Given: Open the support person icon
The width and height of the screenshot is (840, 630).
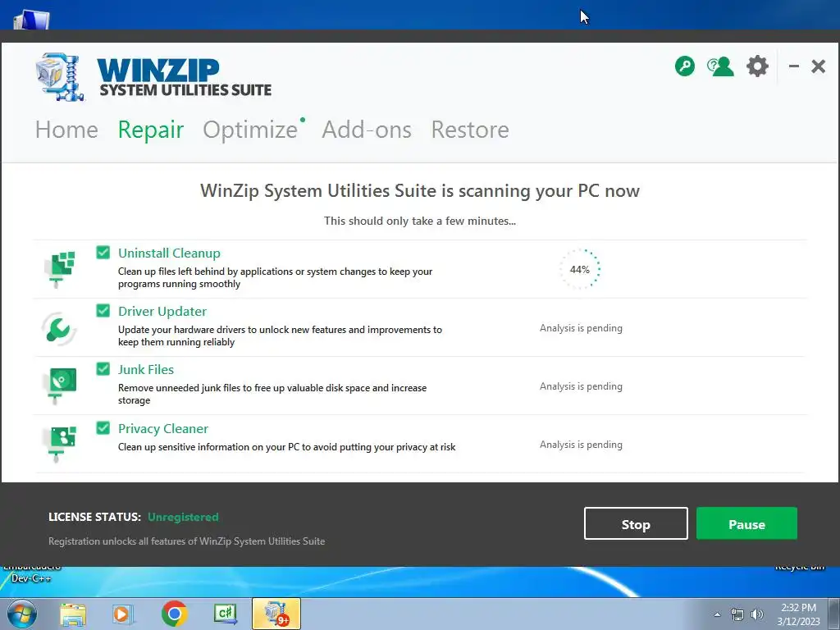Looking at the screenshot, I should pos(720,66).
